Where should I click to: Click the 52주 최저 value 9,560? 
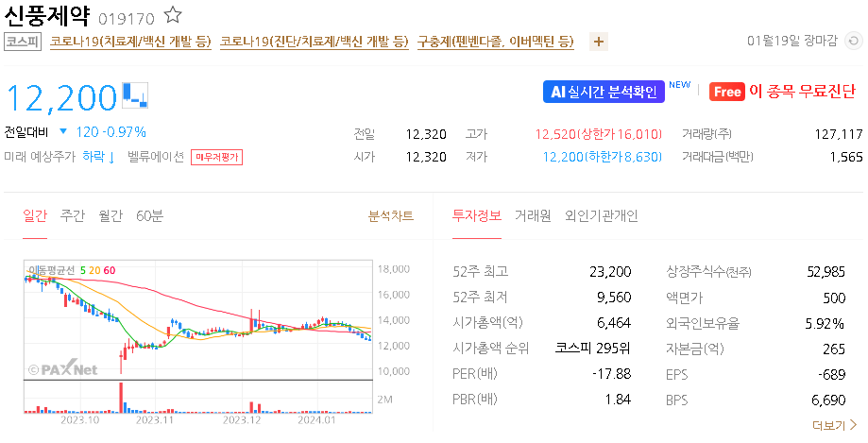tap(614, 298)
